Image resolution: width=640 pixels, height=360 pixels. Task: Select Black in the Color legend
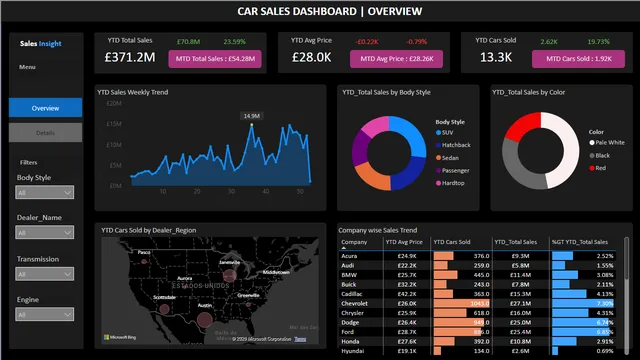(600, 156)
